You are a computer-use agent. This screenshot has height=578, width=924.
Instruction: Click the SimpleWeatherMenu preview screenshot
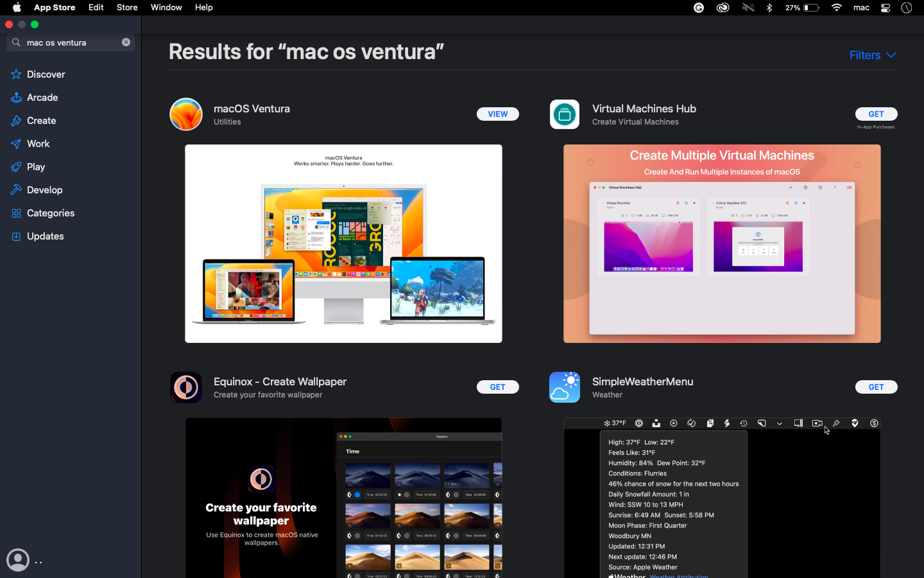[x=722, y=498]
